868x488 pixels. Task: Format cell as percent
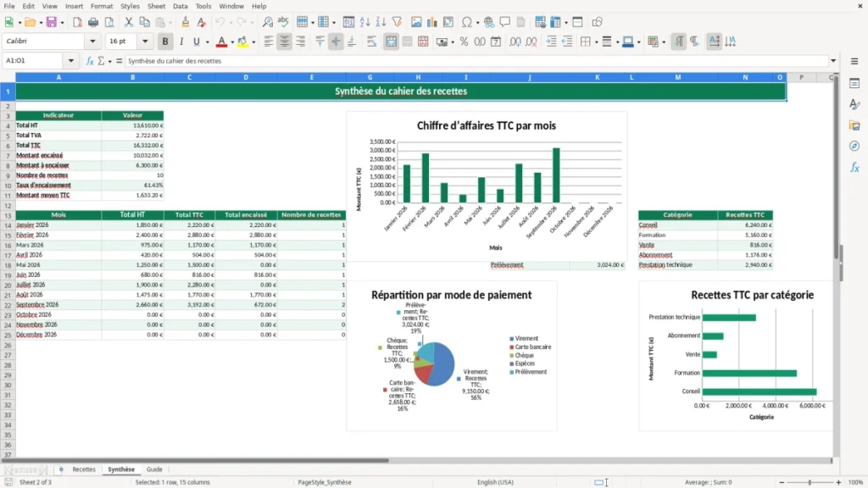[464, 42]
